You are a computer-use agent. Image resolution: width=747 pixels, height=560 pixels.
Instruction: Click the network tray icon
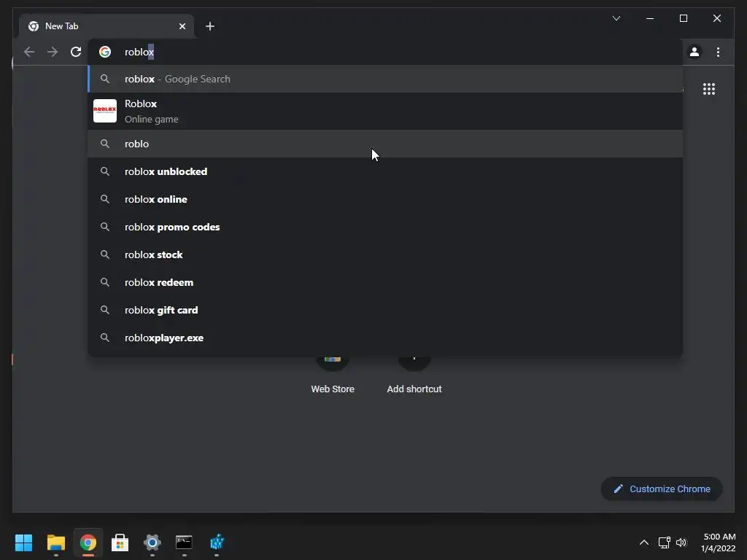[664, 542]
